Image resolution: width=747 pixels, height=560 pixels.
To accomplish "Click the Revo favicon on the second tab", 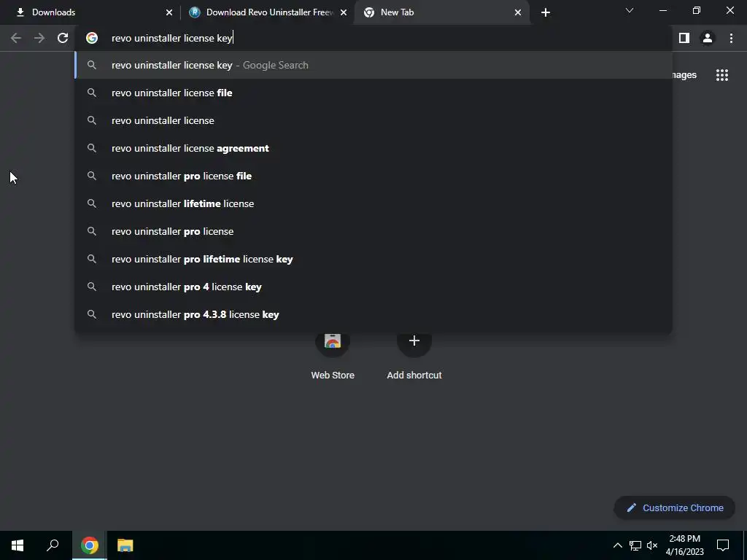I will click(194, 12).
